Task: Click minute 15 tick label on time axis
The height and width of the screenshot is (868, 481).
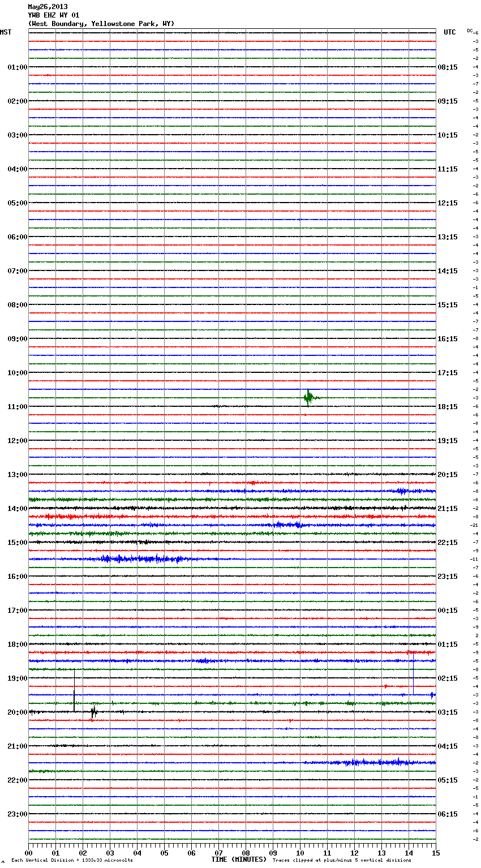Action: (x=436, y=853)
